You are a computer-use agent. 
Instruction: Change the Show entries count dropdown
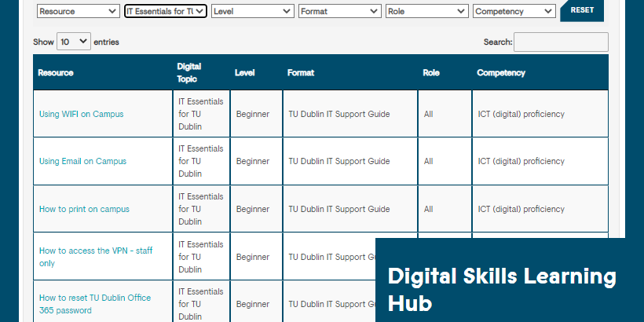point(74,42)
